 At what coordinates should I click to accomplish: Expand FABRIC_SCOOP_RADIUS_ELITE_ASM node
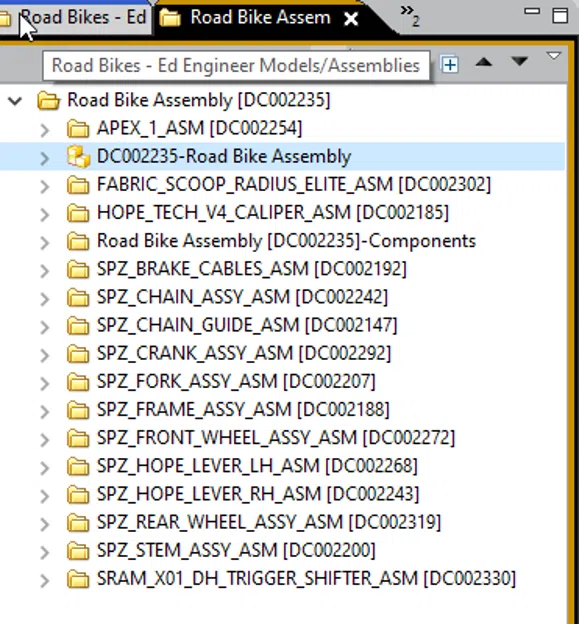pos(45,186)
